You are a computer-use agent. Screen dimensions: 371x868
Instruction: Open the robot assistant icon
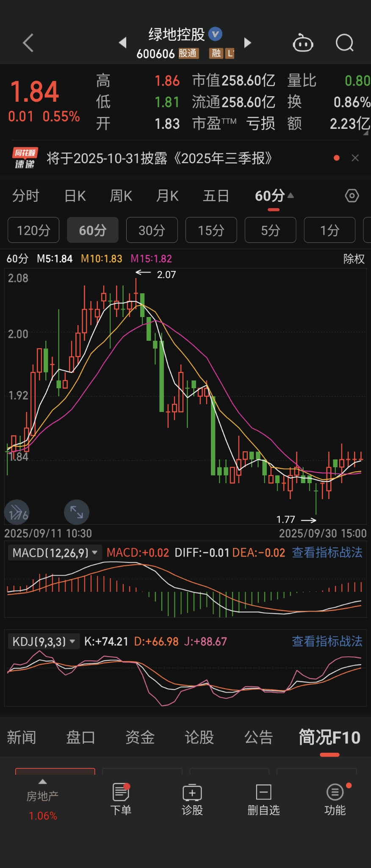[x=303, y=43]
